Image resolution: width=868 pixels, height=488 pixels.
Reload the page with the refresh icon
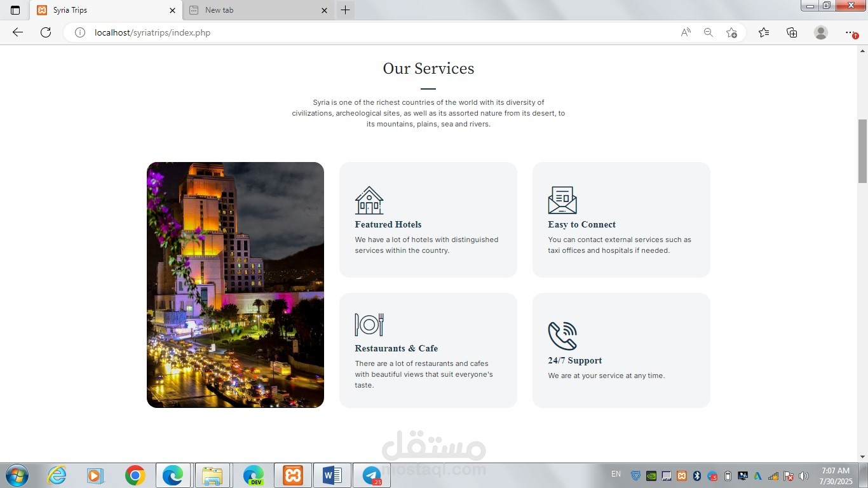(x=46, y=32)
